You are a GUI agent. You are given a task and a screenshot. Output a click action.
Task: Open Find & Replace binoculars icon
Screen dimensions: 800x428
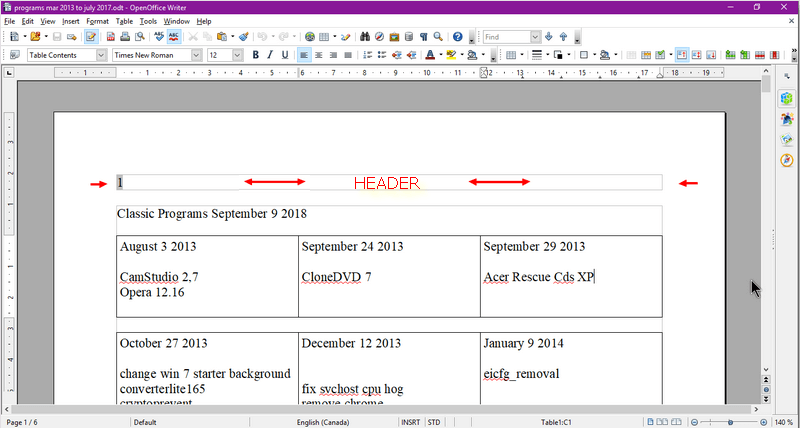click(365, 37)
